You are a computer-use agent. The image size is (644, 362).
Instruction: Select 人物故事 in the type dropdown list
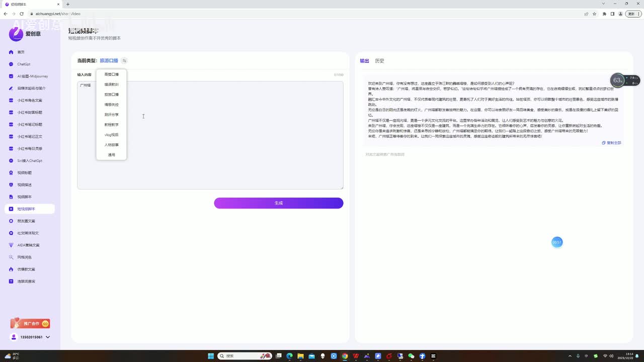click(111, 145)
